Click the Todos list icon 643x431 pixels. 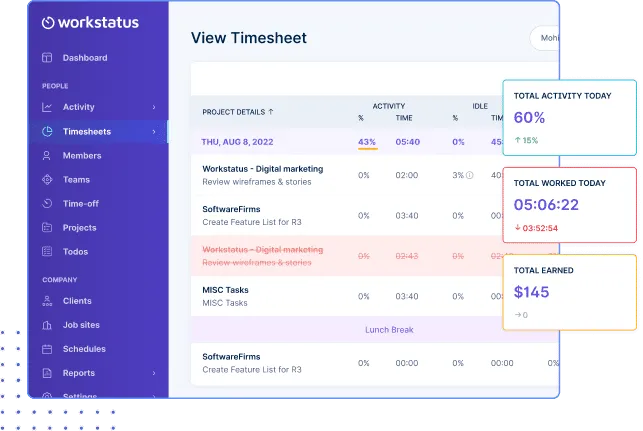pos(47,251)
